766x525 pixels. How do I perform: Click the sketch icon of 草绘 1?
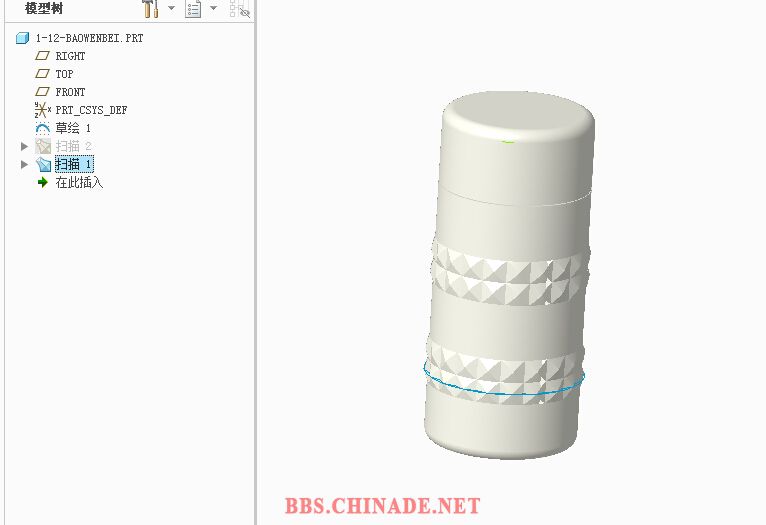point(43,128)
